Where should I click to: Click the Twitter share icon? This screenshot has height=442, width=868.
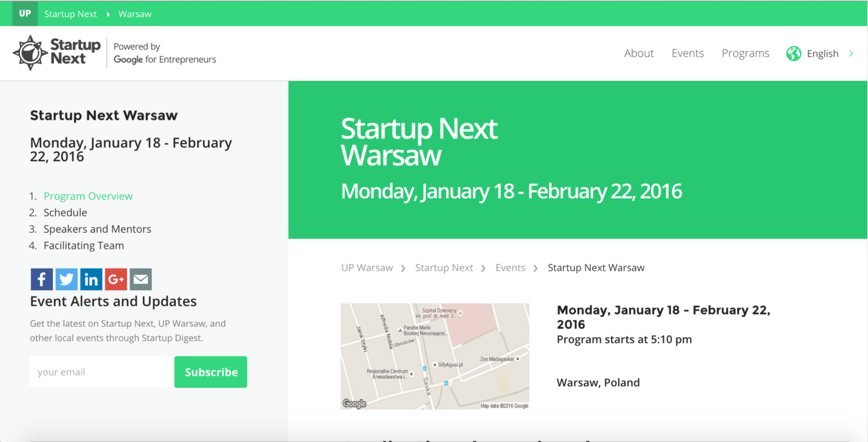[66, 279]
